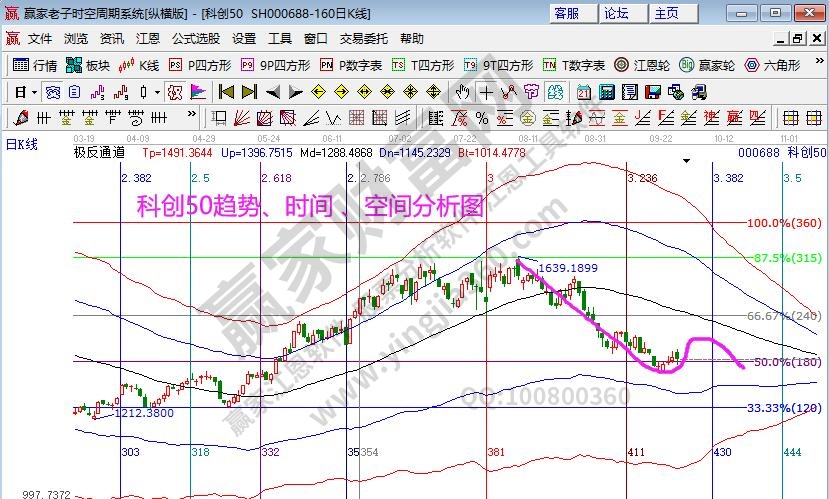
Task: Toggle the crosshair cursor tool
Action: point(486,92)
